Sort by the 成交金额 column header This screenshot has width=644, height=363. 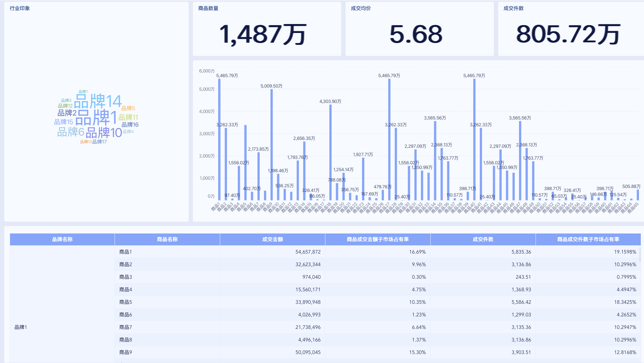[x=272, y=239]
